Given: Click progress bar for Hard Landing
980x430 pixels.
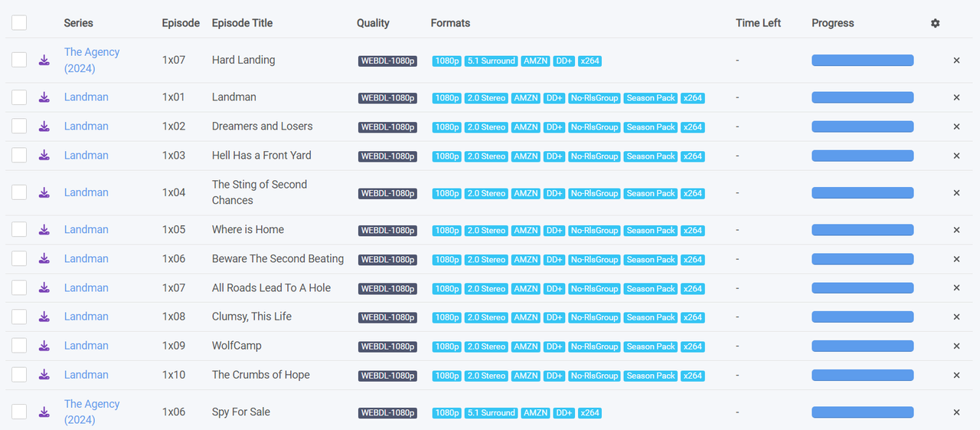Looking at the screenshot, I should [x=863, y=61].
